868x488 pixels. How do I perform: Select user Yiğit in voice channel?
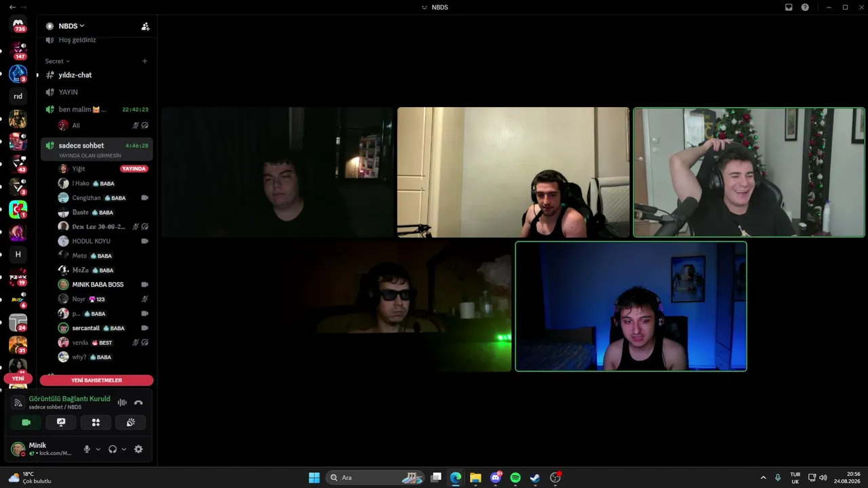79,169
